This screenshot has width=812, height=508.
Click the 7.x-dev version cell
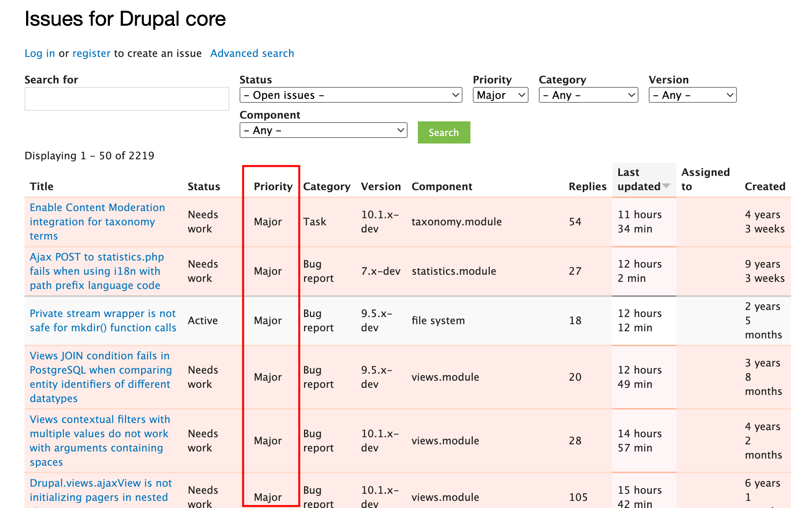pos(381,271)
